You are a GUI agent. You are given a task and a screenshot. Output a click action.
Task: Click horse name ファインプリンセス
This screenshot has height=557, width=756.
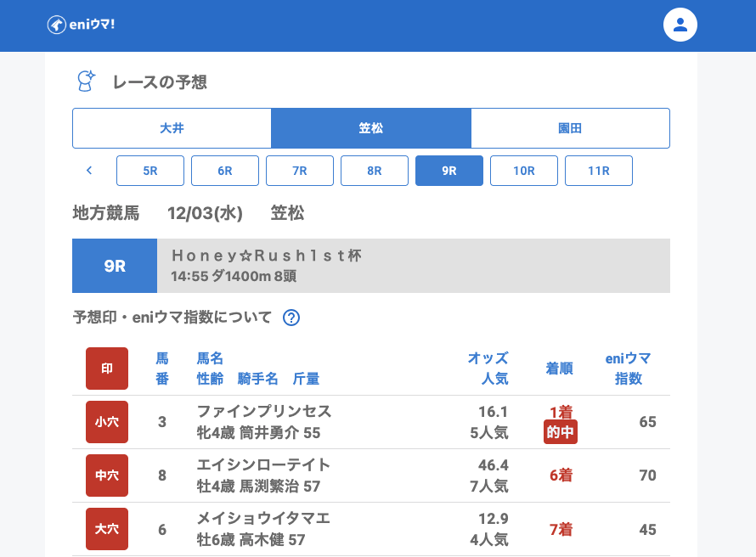click(264, 412)
